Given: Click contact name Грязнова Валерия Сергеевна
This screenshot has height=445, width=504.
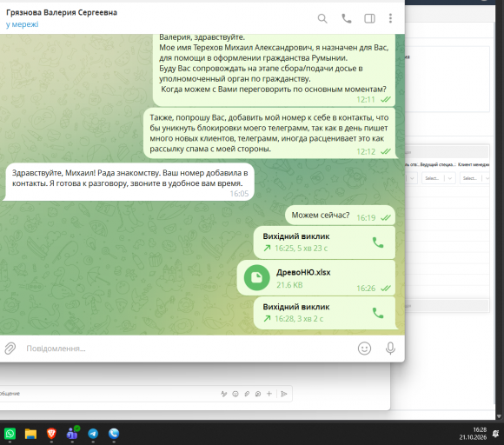Looking at the screenshot, I should [x=62, y=12].
